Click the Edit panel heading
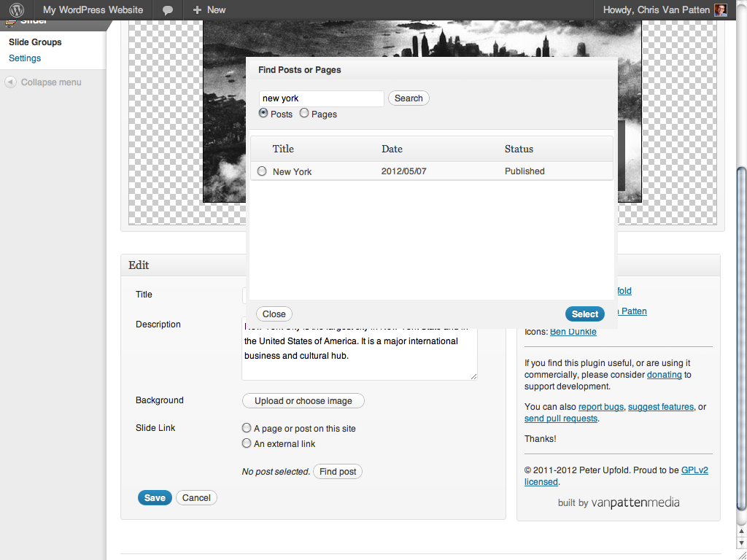Screen dimensions: 747x560 [139, 265]
